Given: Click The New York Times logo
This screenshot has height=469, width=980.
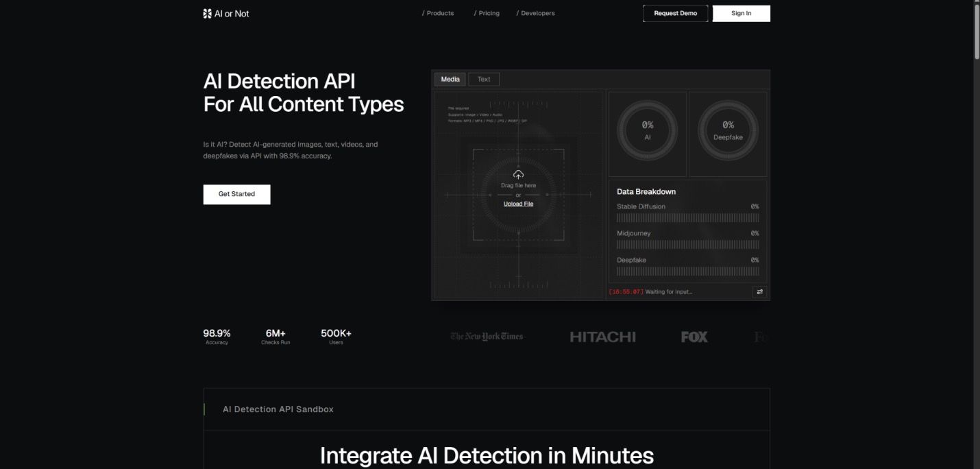Looking at the screenshot, I should click(487, 337).
